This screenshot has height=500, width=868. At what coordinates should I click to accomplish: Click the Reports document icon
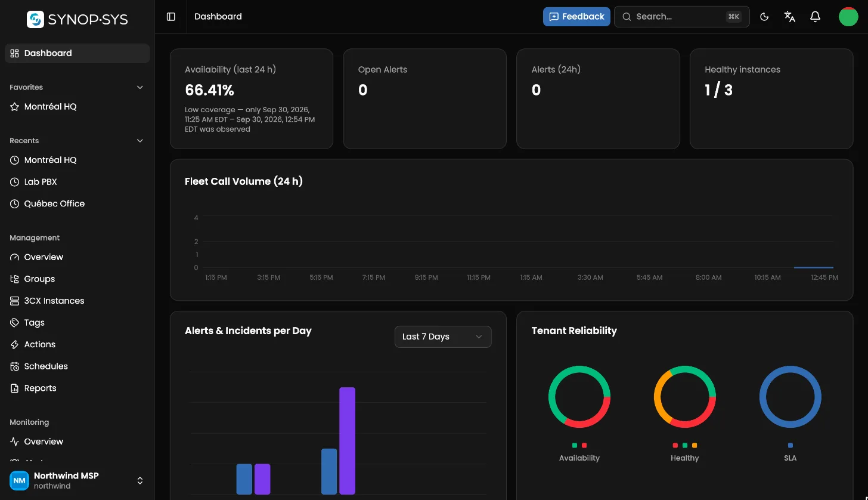tap(15, 388)
